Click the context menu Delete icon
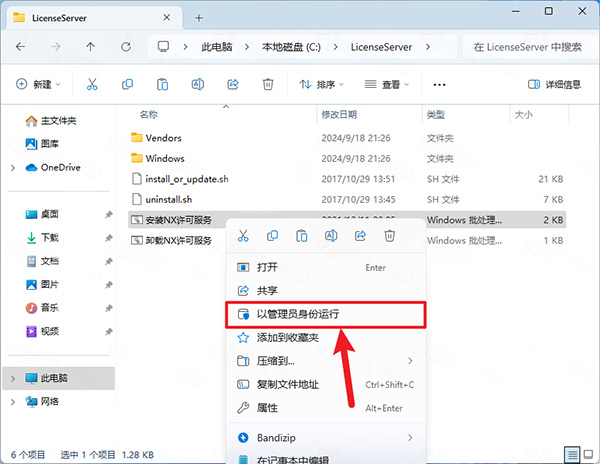600x464 pixels. coord(390,236)
